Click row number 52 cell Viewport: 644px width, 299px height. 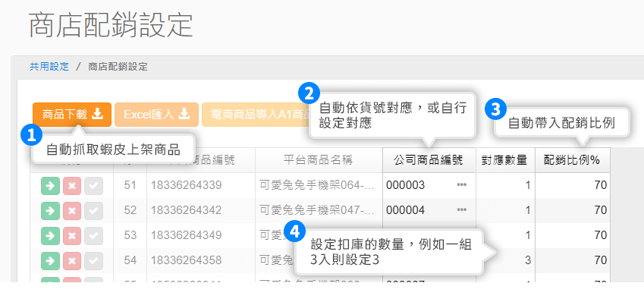(130, 210)
